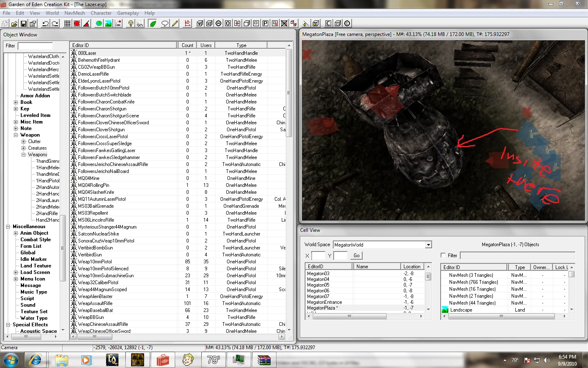Screen dimensions: 588x368
Task: Open a plugin file with the folder icon
Action: (x=14, y=24)
